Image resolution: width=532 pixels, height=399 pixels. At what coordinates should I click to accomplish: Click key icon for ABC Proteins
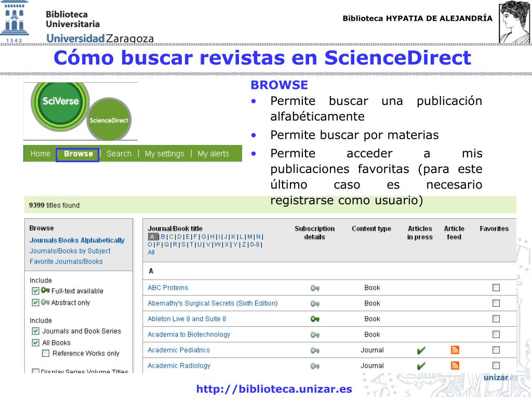tap(315, 288)
